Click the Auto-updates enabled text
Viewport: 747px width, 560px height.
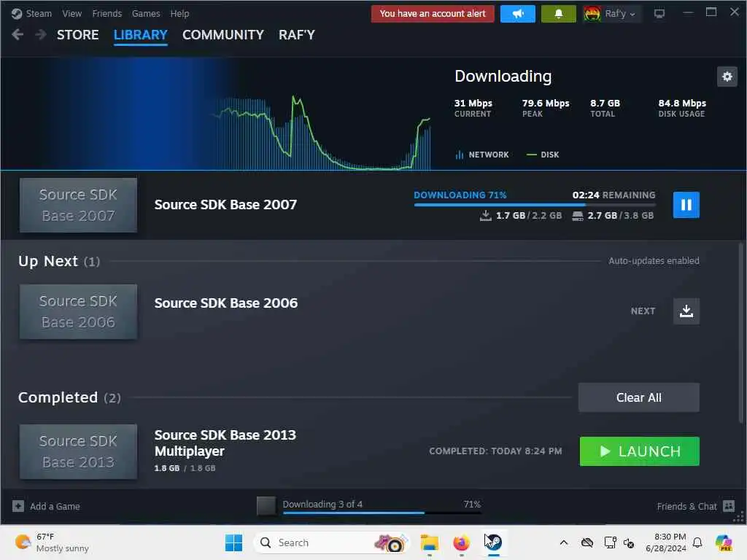654,260
